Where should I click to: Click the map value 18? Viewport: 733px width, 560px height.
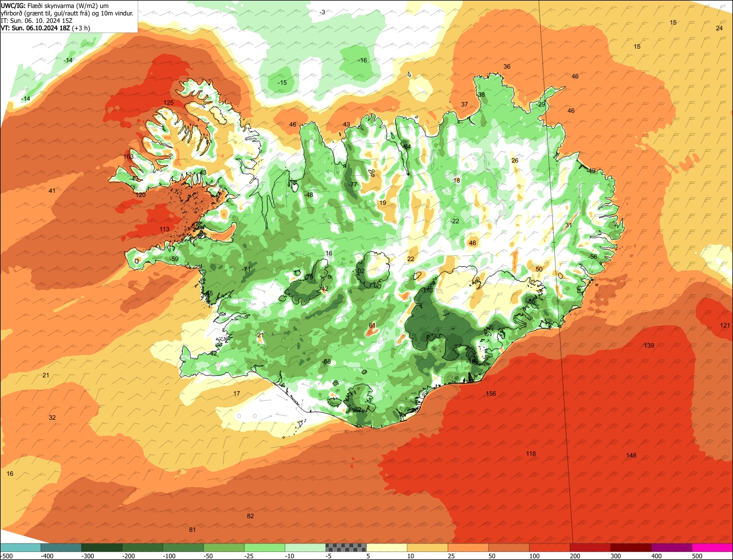[x=456, y=180]
